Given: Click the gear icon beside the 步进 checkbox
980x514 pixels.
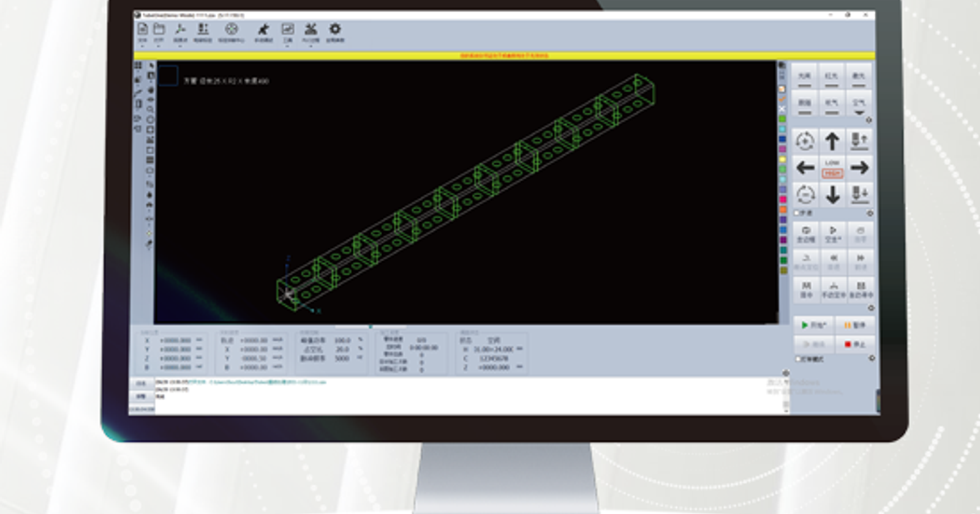Looking at the screenshot, I should click(870, 213).
